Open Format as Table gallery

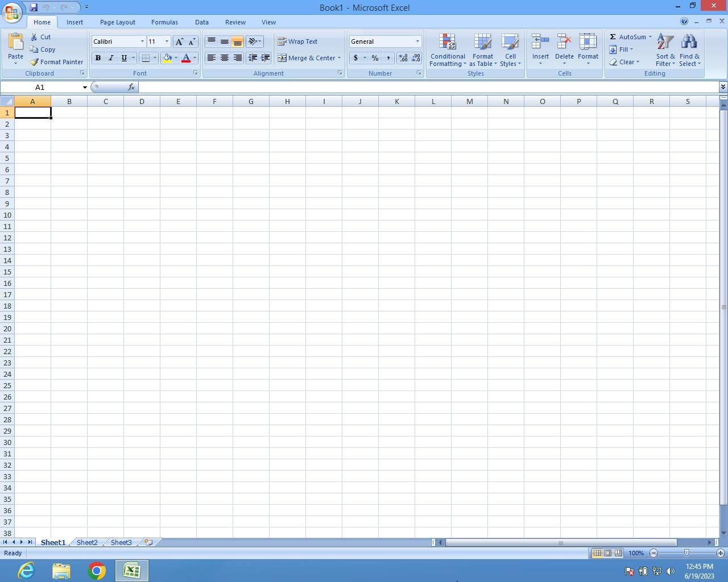coord(482,50)
